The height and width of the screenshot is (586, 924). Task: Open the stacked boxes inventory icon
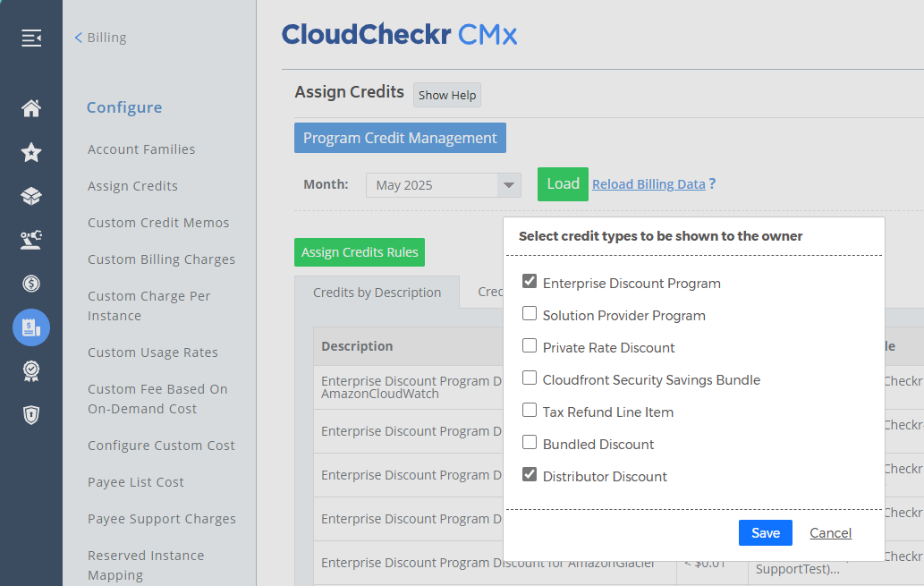tap(31, 196)
